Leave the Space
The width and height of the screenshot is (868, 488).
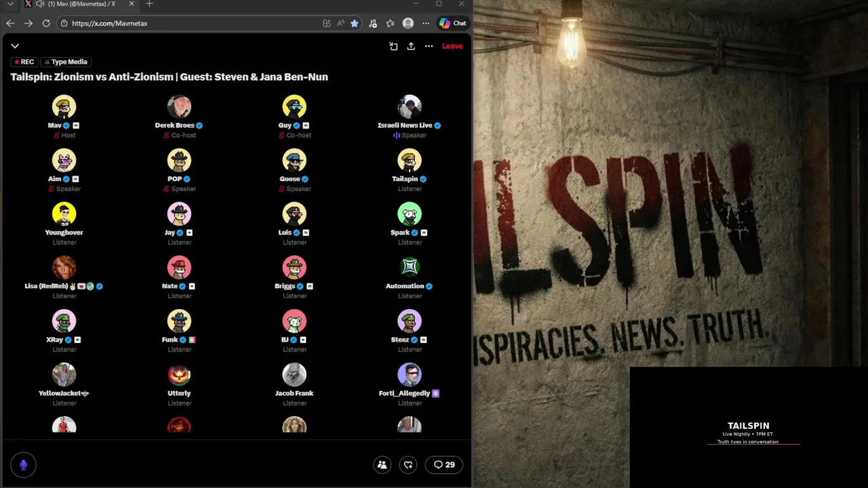point(452,46)
